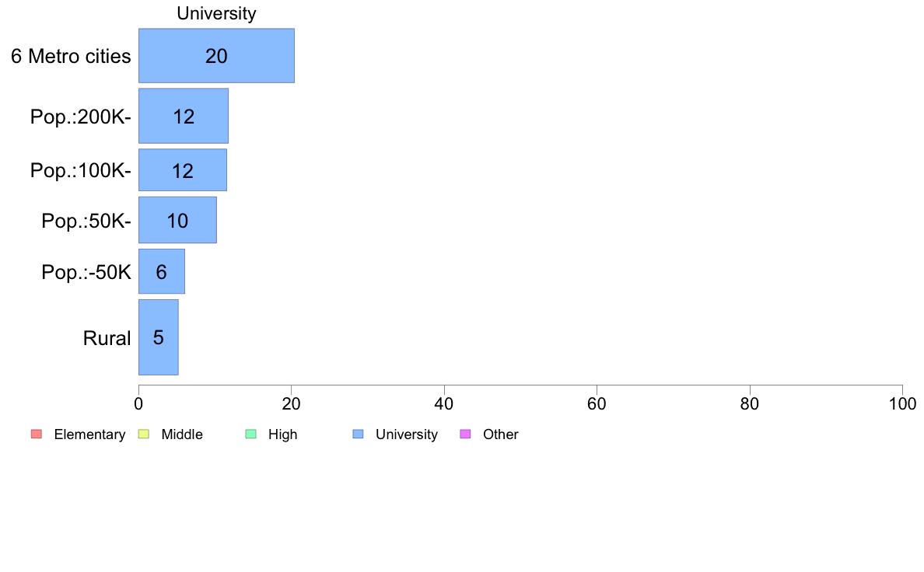Click the 100 tick on the x-axis
924x572 pixels.
tap(902, 403)
